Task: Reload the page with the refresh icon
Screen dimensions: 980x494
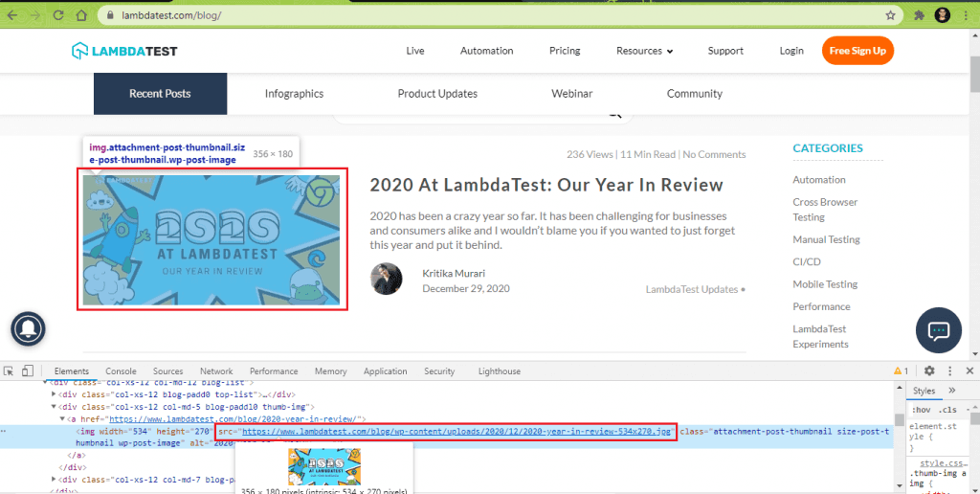Action: (x=58, y=15)
